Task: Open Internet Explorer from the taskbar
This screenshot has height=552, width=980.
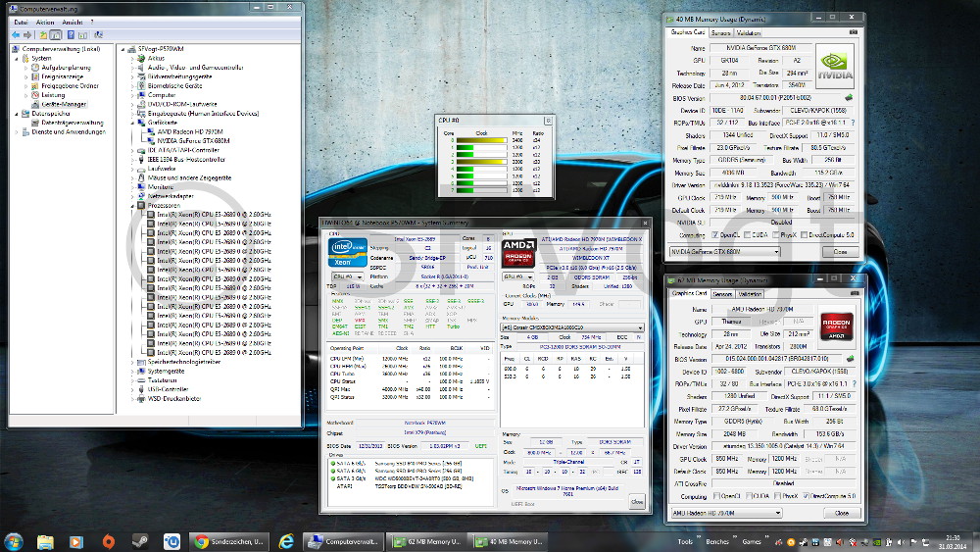Action: click(286, 541)
